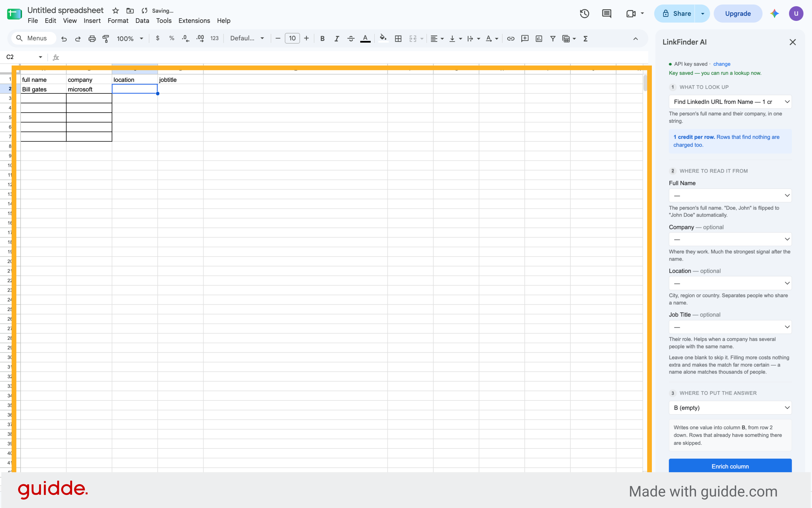Open the Gemini sparkle icon
The height and width of the screenshot is (508, 812).
(775, 14)
